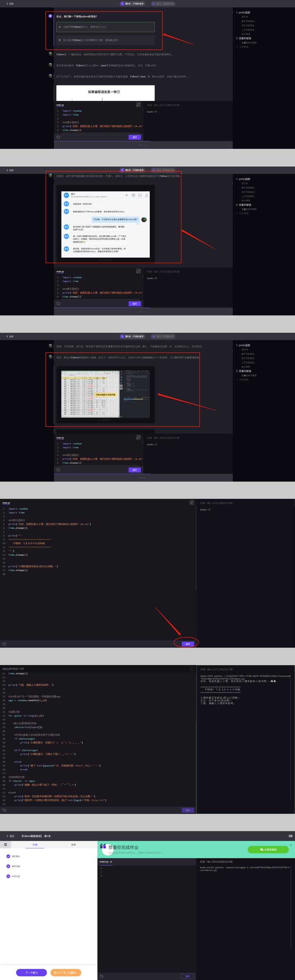Click the 下一个练习 button
This screenshot has height=980, width=295.
click(x=31, y=972)
